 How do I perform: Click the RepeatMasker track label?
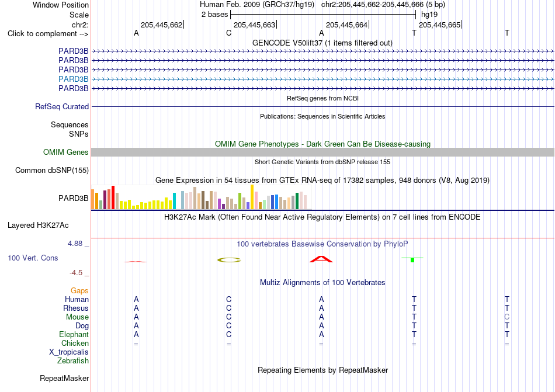(64, 378)
